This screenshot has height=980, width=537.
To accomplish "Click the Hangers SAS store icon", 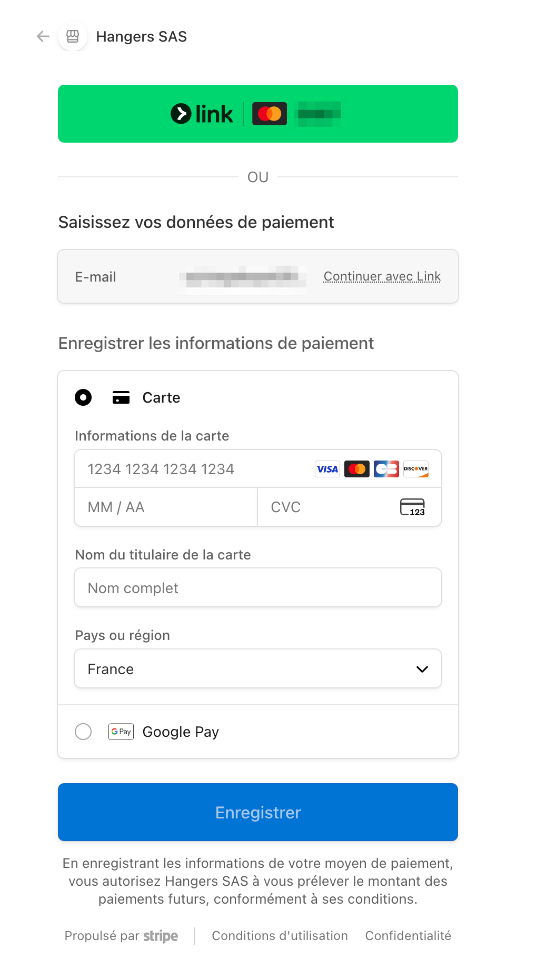I will click(x=73, y=36).
